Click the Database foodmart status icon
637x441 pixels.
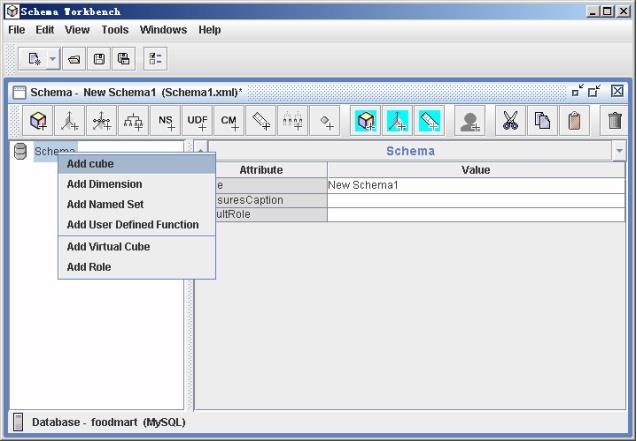click(18, 422)
